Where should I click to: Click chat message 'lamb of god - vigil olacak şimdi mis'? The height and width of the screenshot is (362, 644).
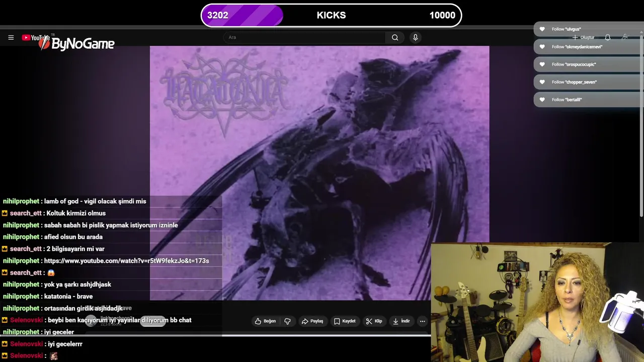(x=95, y=201)
